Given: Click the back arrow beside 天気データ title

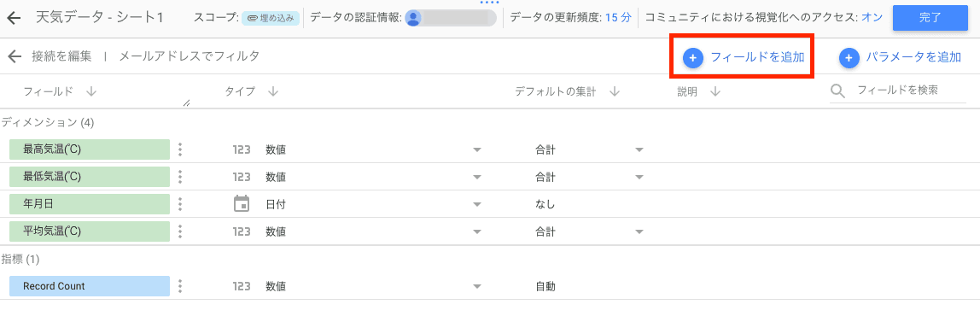Looking at the screenshot, I should [x=15, y=17].
